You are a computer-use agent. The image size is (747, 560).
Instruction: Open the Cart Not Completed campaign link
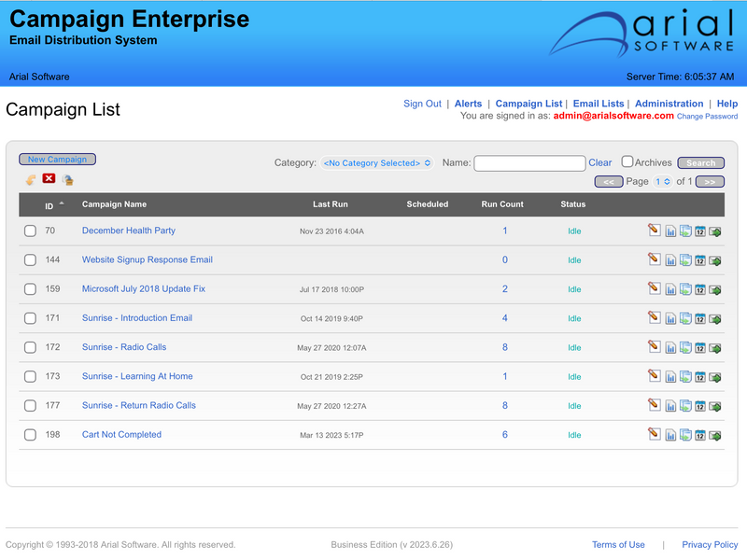click(121, 434)
